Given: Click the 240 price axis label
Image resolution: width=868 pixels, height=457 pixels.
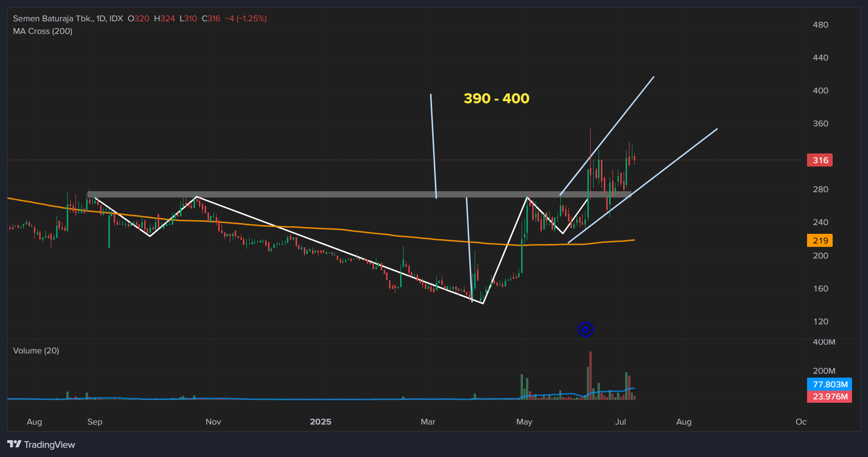Looking at the screenshot, I should point(820,222).
